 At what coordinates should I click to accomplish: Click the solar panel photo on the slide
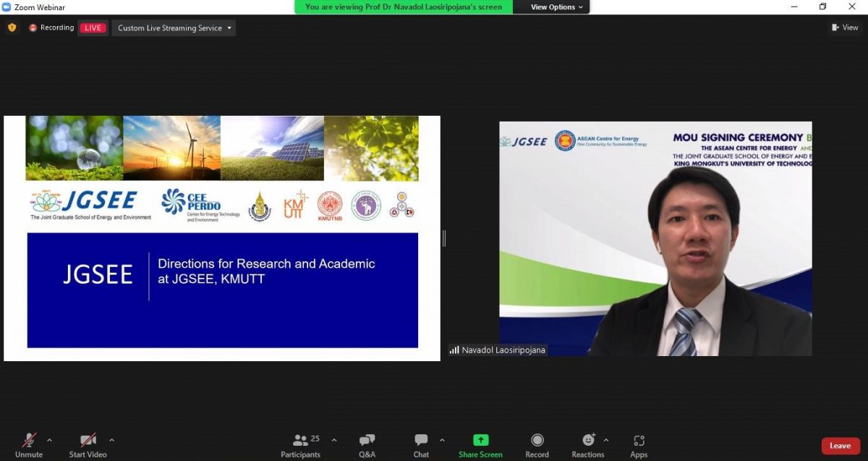pyautogui.click(x=272, y=148)
